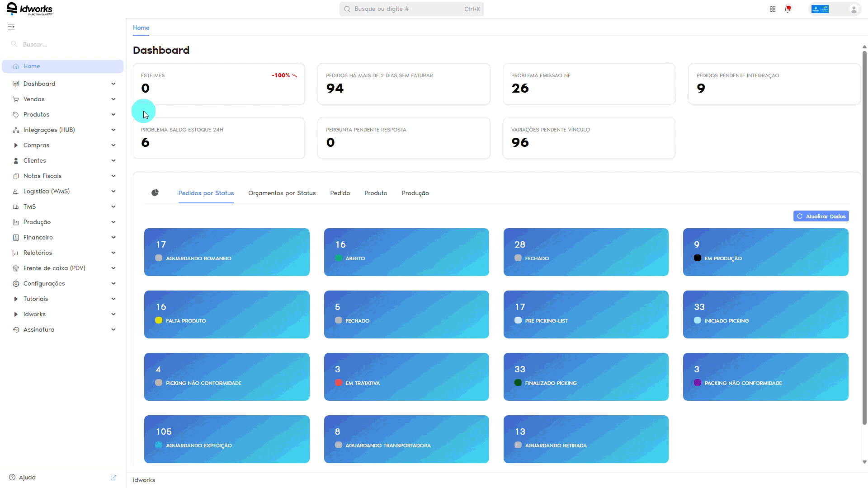Screen dimensions: 868x488
Task: Click the TMS truck icon
Action: click(x=16, y=207)
